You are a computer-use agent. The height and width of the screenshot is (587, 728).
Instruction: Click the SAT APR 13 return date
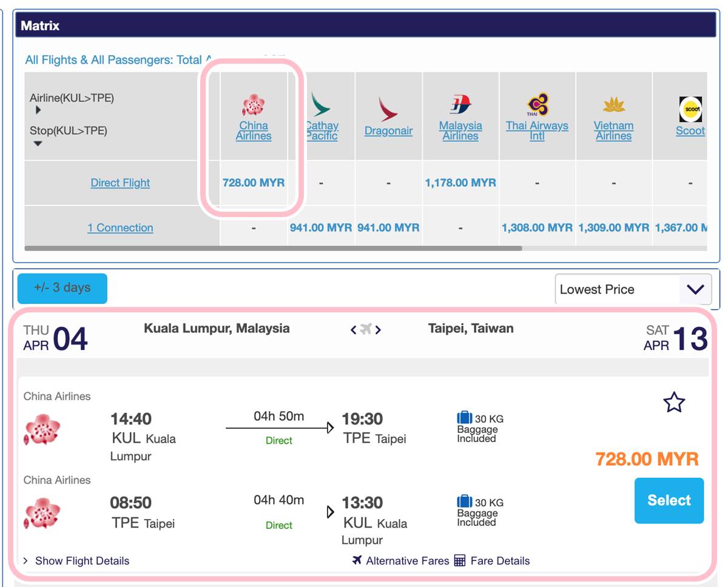(x=676, y=338)
